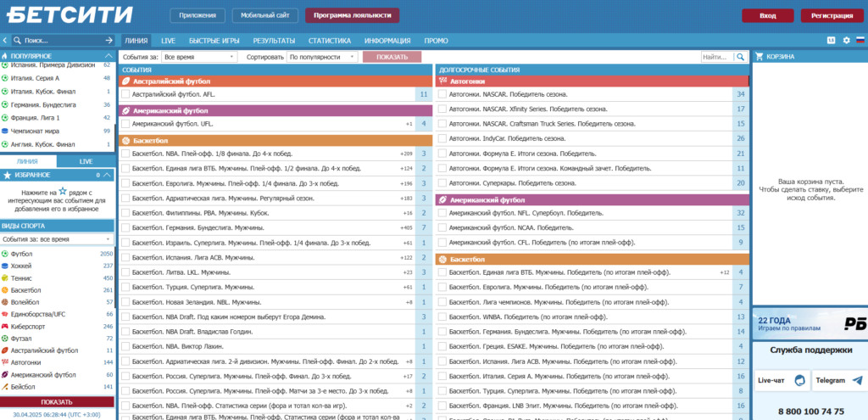The image size is (868, 420).
Task: Collapse the Автогонки long-term section header
Action: point(592,81)
